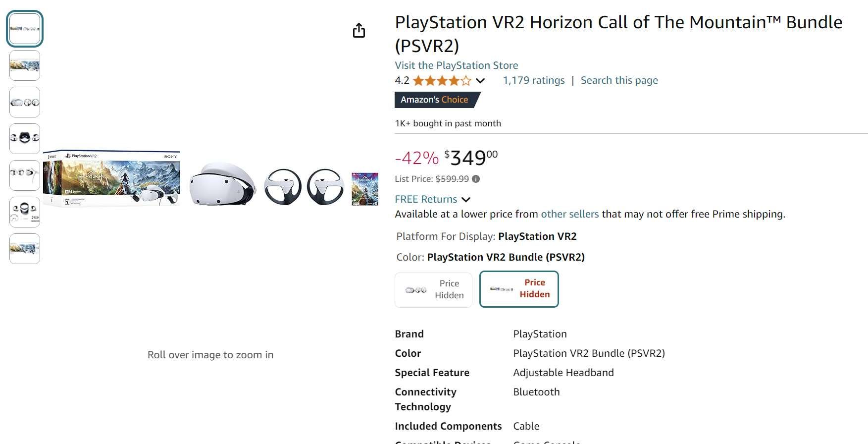
Task: Select the sixth thumbnail in the image list
Action: point(25,212)
